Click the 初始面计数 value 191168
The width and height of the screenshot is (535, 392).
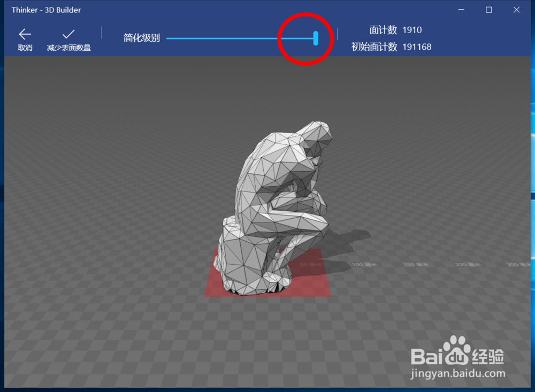(417, 47)
